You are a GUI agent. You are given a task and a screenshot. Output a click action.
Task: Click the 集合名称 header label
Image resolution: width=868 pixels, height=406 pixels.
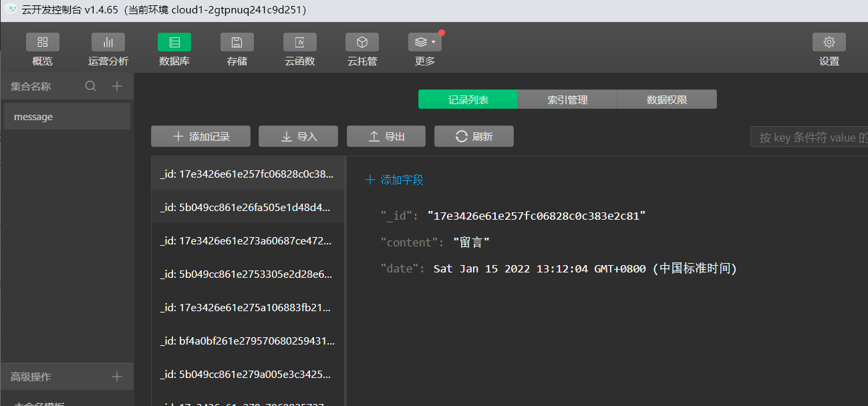click(x=31, y=86)
